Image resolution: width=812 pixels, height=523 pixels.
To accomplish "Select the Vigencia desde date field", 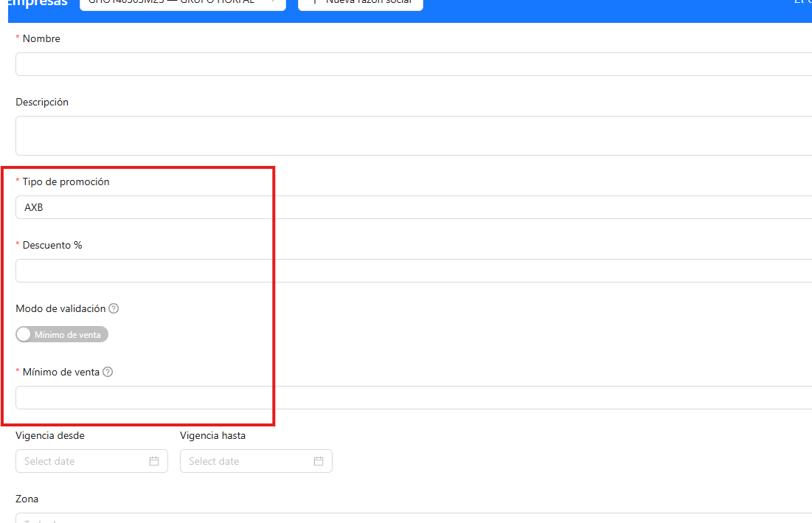I will [91, 461].
